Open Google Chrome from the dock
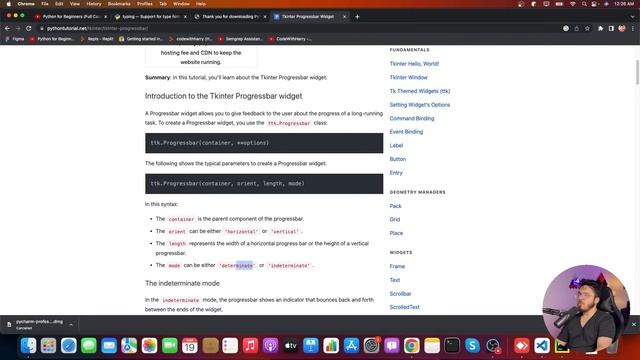Screen dimensions: 640x360 tap(412, 346)
